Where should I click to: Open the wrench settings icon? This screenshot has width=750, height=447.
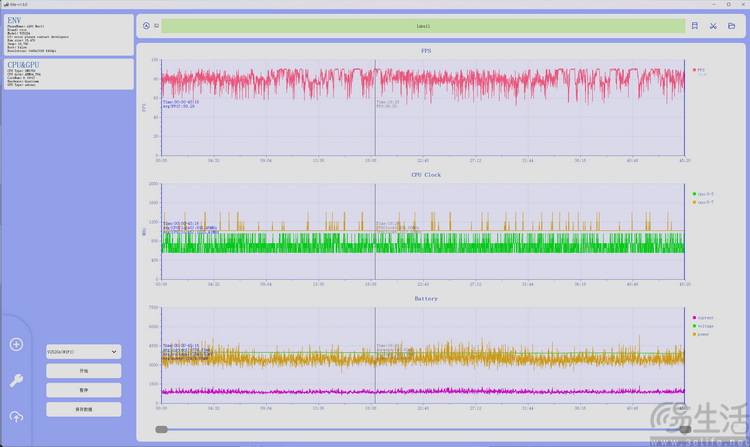(x=16, y=380)
